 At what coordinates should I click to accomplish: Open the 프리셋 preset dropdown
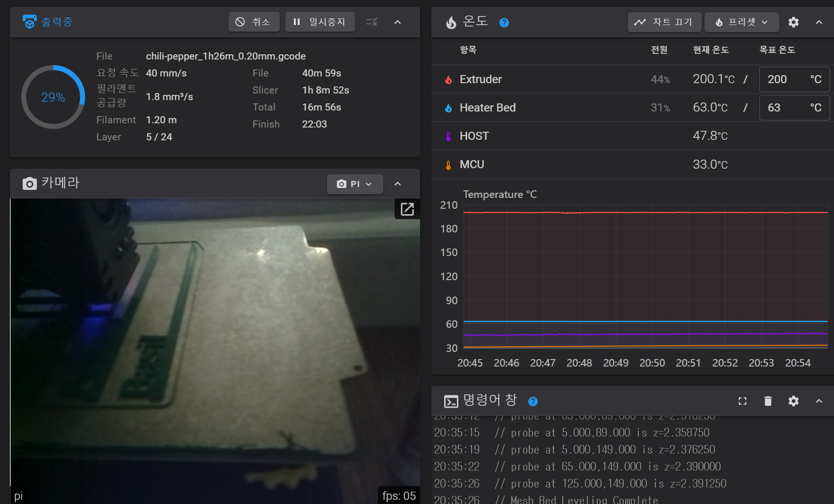click(x=741, y=22)
